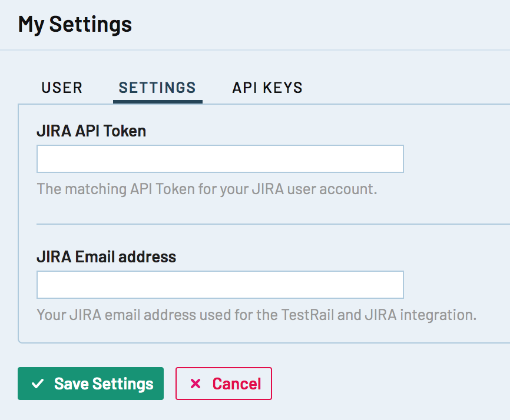Switch to the USER tab

pos(62,88)
